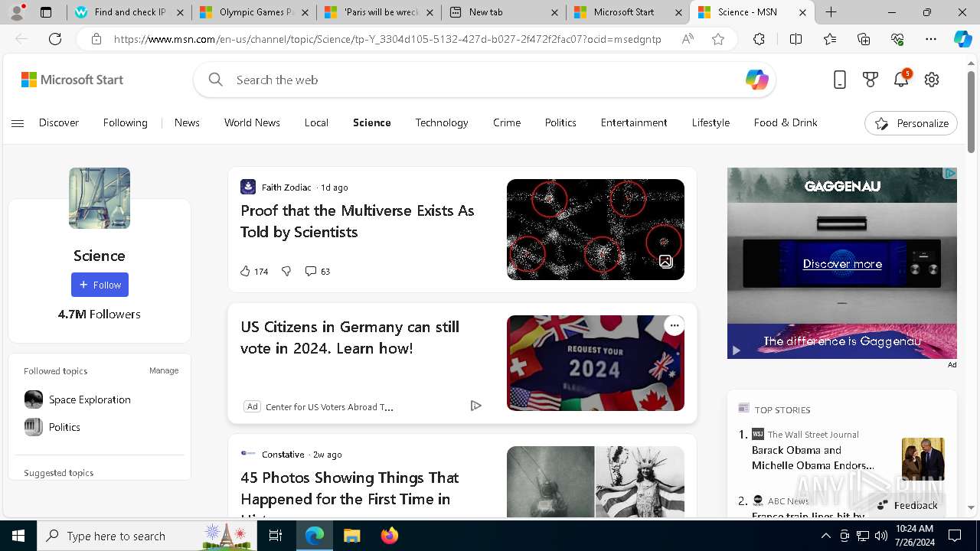Open Microsoft Rewards medal icon

871,80
